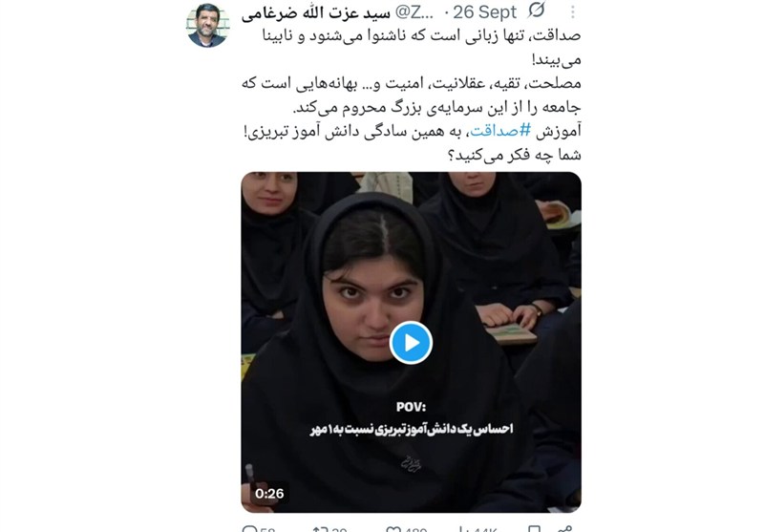The width and height of the screenshot is (764, 532).
Task: Click the question line 'شما چه فکر می‌کنید؟'
Action: click(x=514, y=155)
